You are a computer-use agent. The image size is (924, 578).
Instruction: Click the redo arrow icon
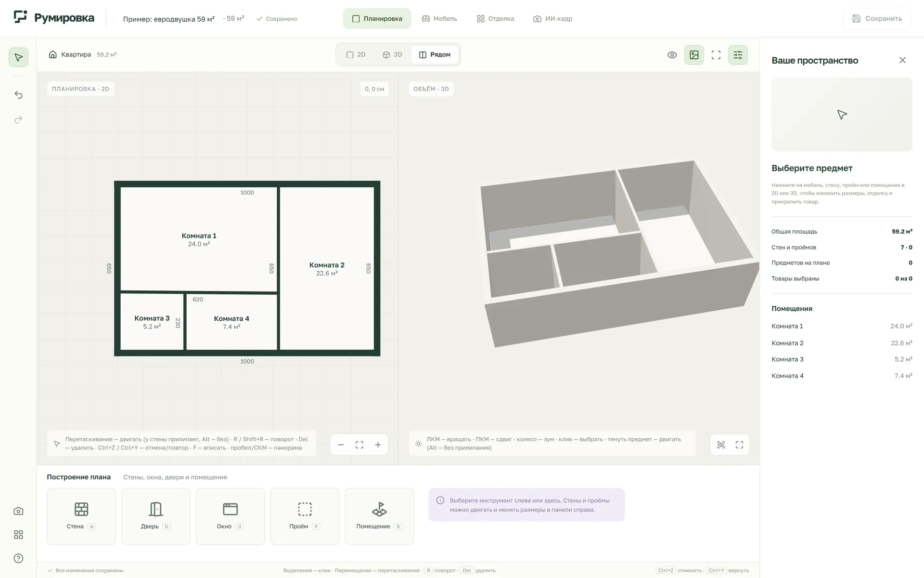[x=18, y=119]
